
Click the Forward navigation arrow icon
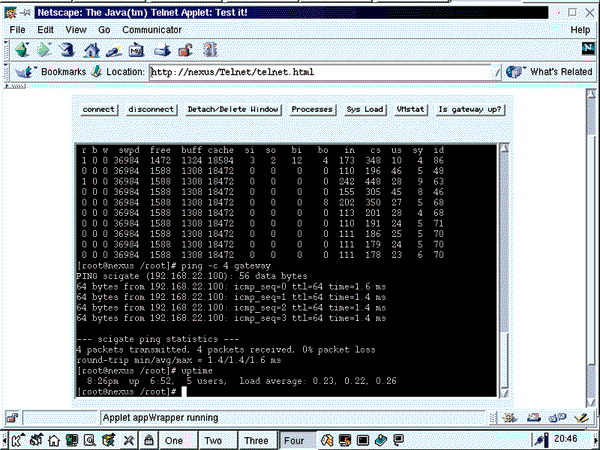(x=44, y=49)
